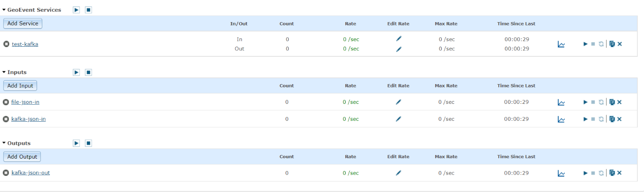
Task: Edit rate pencil for file-json-in
Action: point(398,102)
